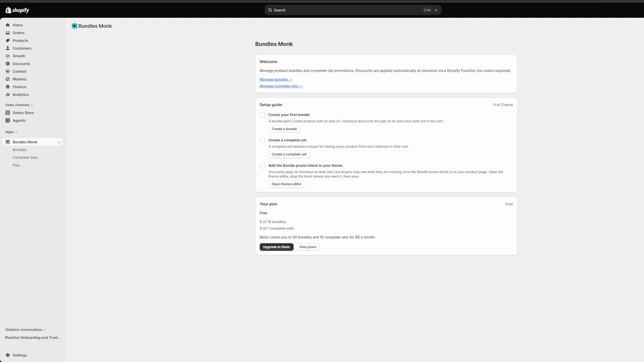The height and width of the screenshot is (362, 644).
Task: Mark 'Create a complete set' step circle
Action: [262, 140]
